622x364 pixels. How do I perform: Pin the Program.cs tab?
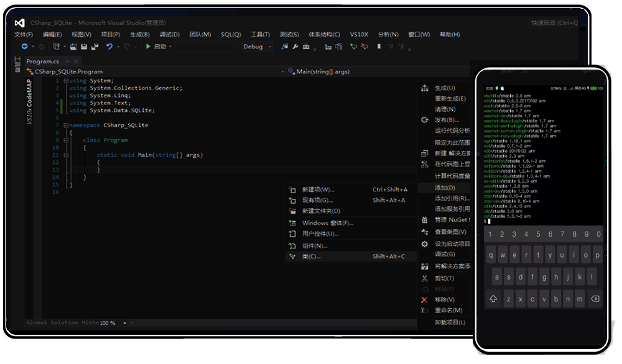point(67,61)
